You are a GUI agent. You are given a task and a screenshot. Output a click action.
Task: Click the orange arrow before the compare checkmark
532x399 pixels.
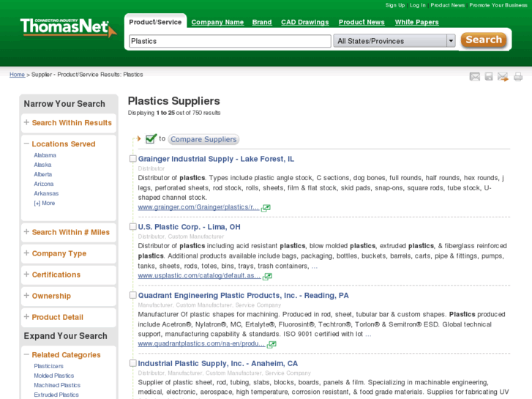tap(139, 138)
